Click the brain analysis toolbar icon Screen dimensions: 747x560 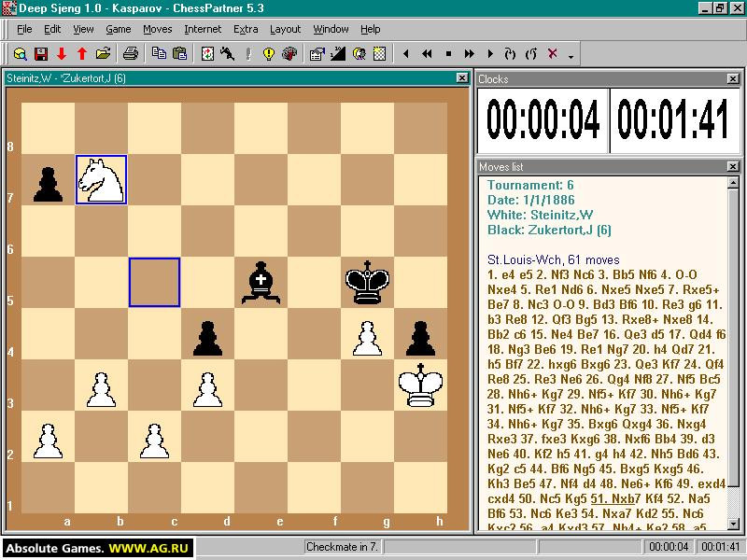point(289,54)
